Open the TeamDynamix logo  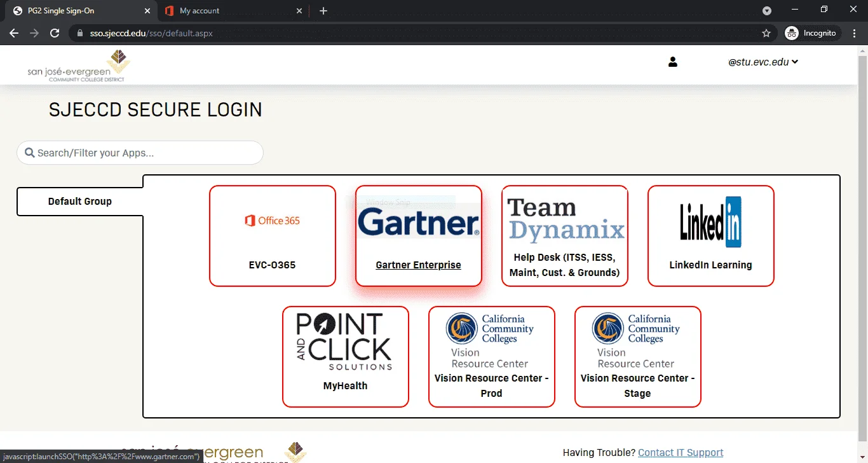[565, 221]
